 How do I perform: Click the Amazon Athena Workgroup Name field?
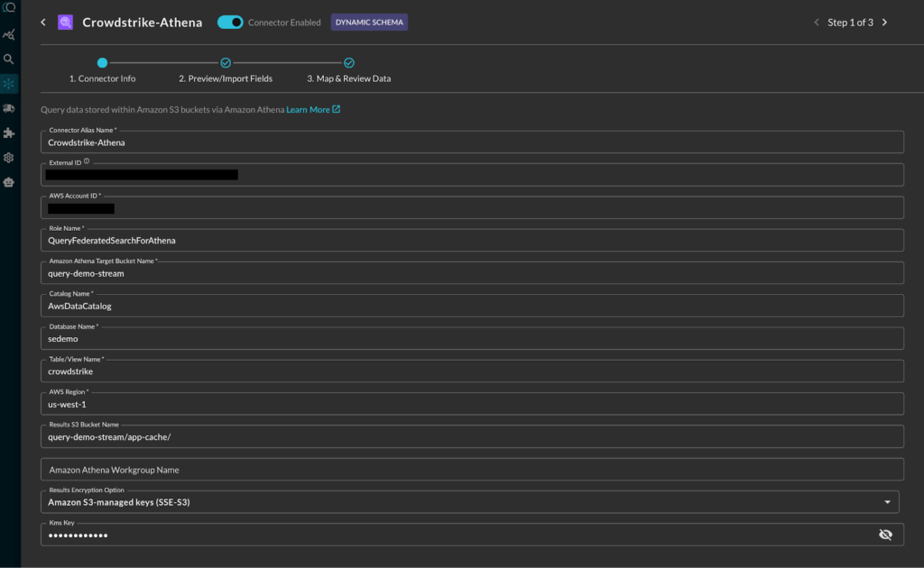tap(471, 470)
